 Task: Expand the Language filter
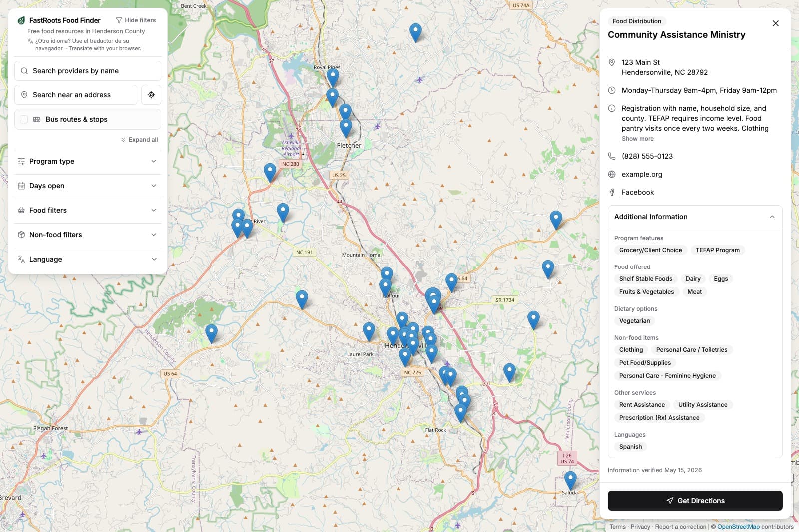click(x=88, y=259)
